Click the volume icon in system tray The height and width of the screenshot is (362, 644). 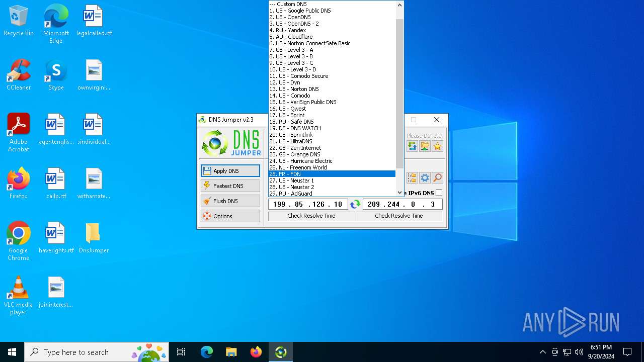(x=579, y=352)
